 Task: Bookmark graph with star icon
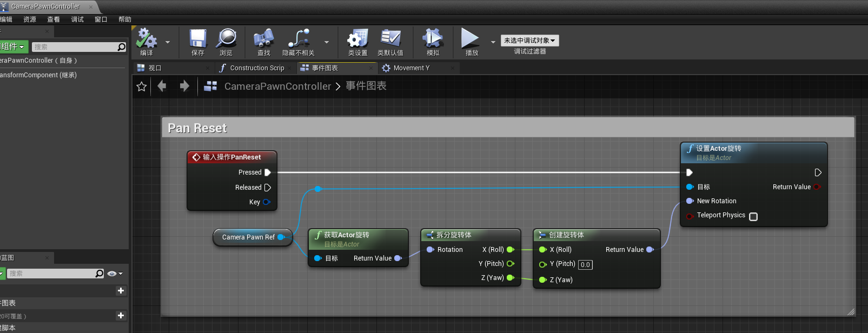click(142, 86)
